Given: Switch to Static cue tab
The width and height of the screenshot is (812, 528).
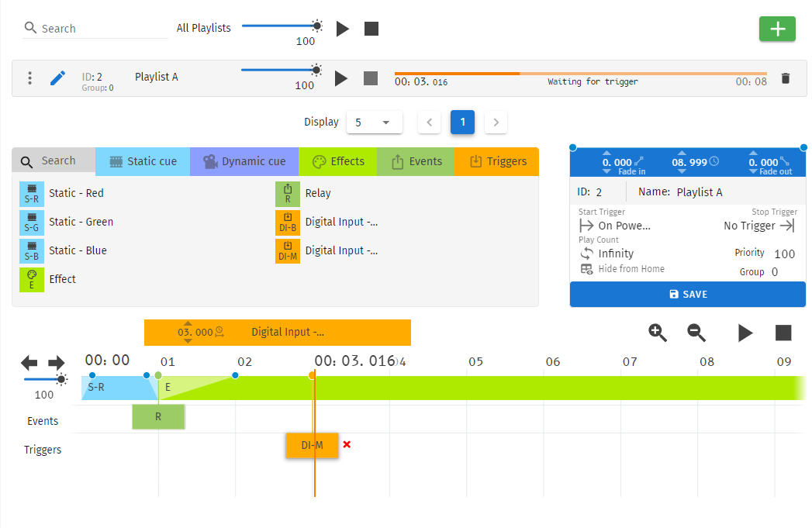Looking at the screenshot, I should click(x=143, y=161).
